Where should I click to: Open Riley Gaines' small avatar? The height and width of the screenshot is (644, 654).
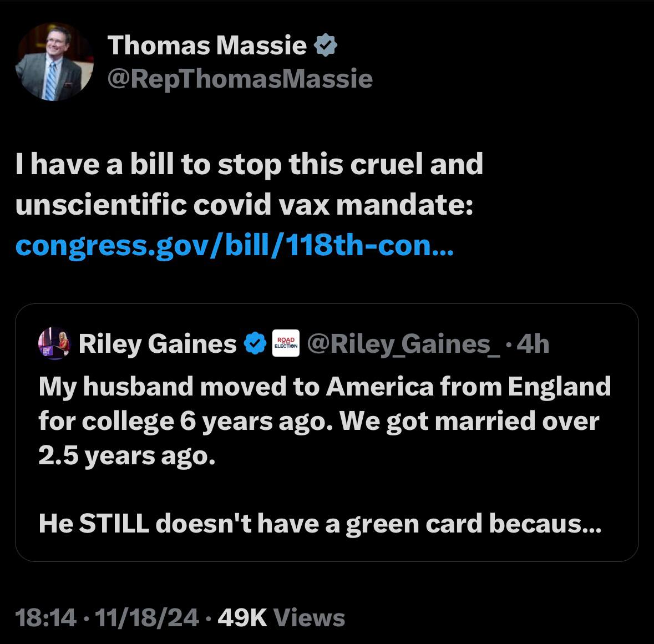pos(54,343)
